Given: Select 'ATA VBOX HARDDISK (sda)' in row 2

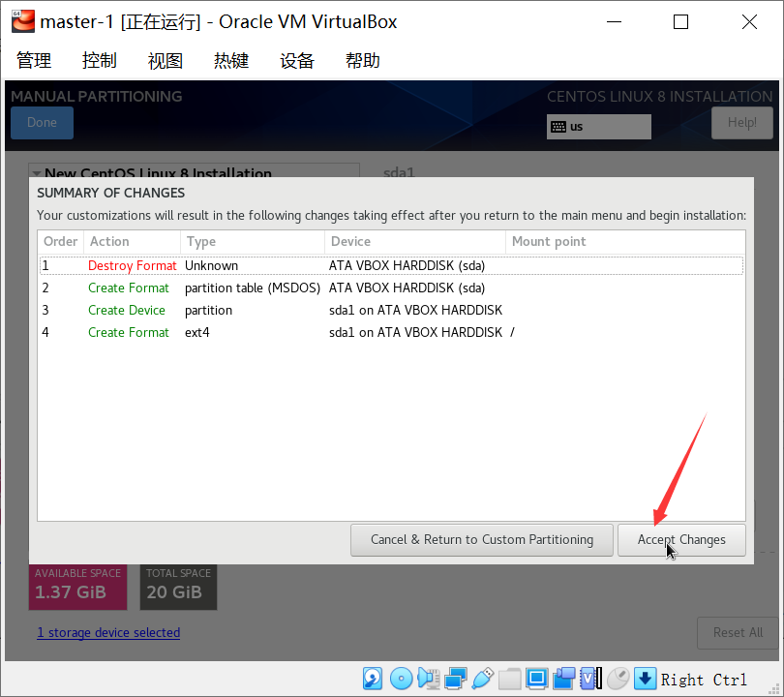Looking at the screenshot, I should 407,288.
